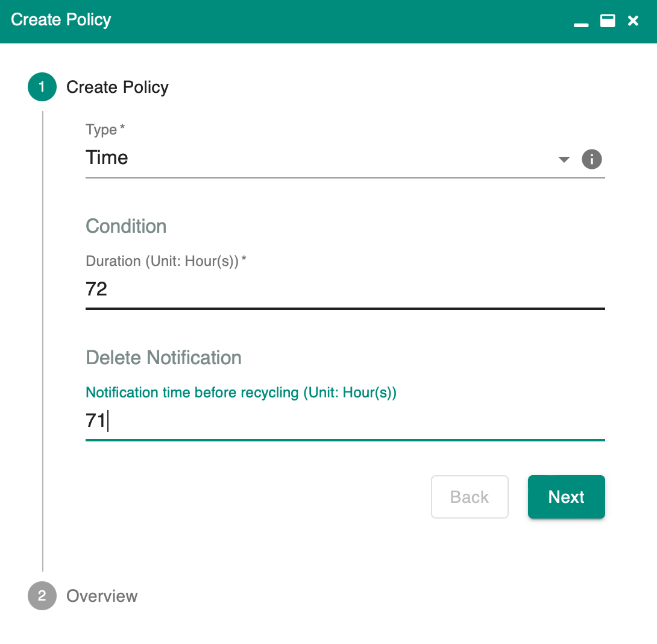Click the Next button

point(566,497)
